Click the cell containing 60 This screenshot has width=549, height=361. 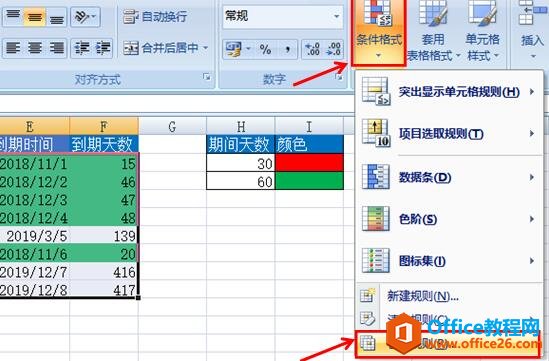pos(241,181)
